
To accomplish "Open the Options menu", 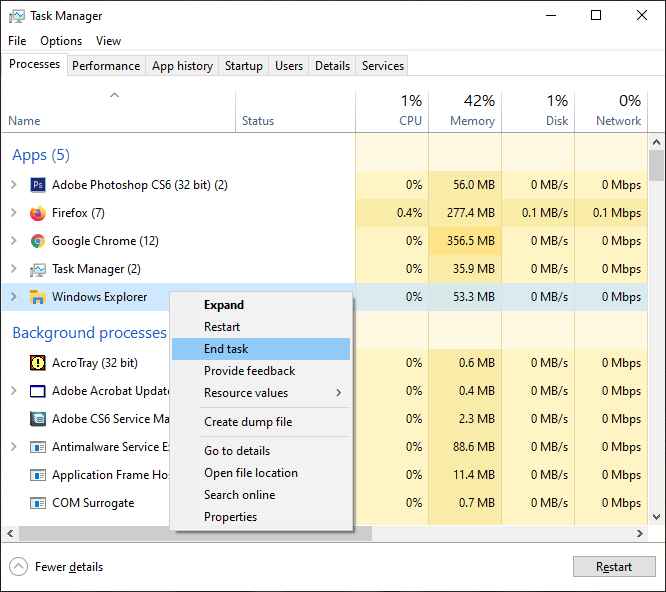I will pos(61,41).
